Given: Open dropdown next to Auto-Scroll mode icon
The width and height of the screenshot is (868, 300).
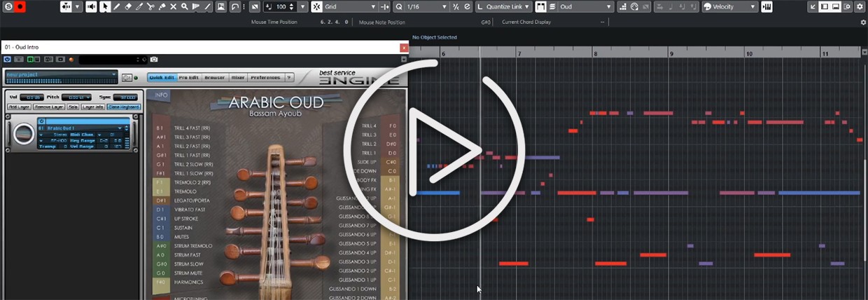Looking at the screenshot, I should (x=77, y=6).
